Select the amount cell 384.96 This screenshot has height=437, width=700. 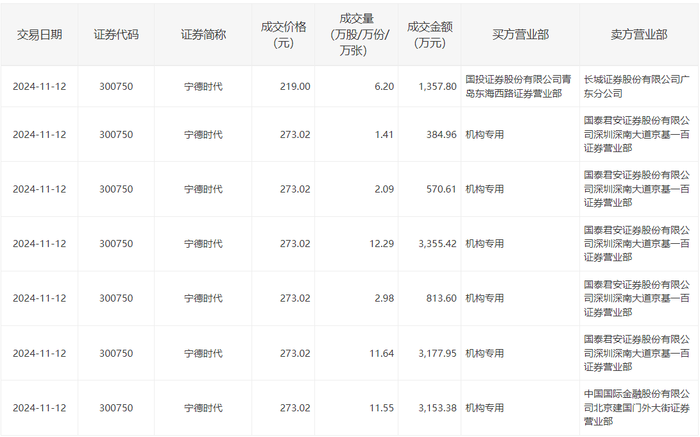[442, 134]
